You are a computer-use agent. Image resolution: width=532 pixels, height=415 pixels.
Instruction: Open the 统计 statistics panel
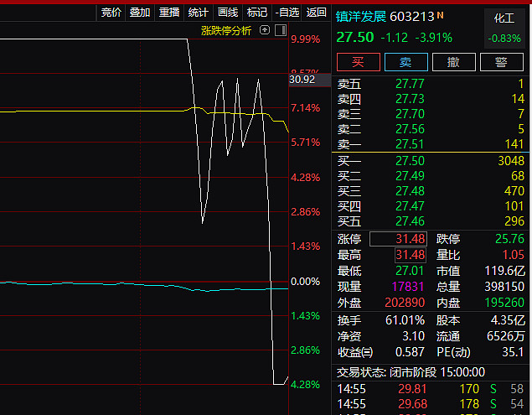198,13
